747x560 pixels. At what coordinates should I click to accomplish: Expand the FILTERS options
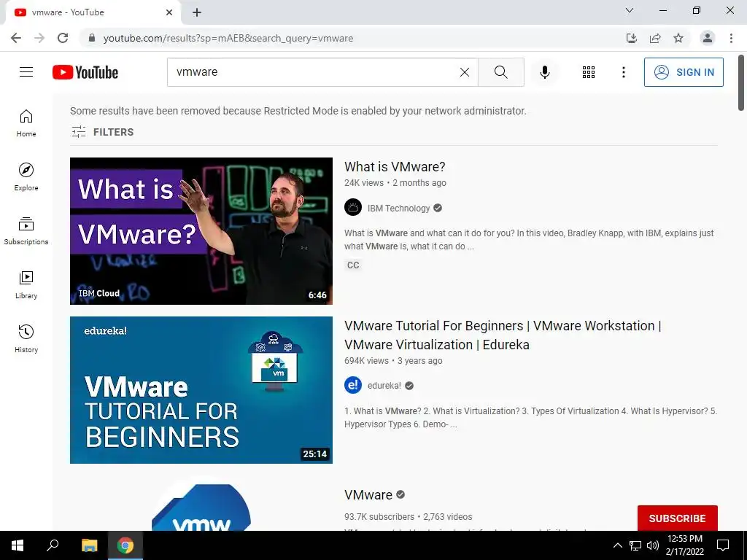pos(102,132)
